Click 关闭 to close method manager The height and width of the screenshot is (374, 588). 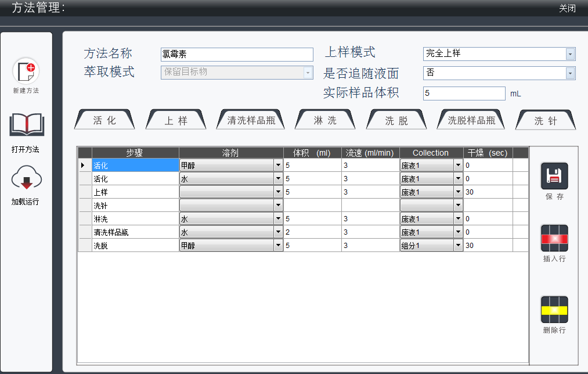click(x=567, y=9)
